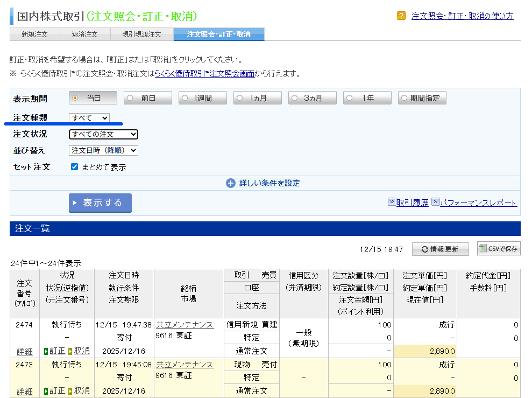Switch to the 新規注文 tab
Image resolution: width=532 pixels, height=398 pixels.
coord(34,34)
